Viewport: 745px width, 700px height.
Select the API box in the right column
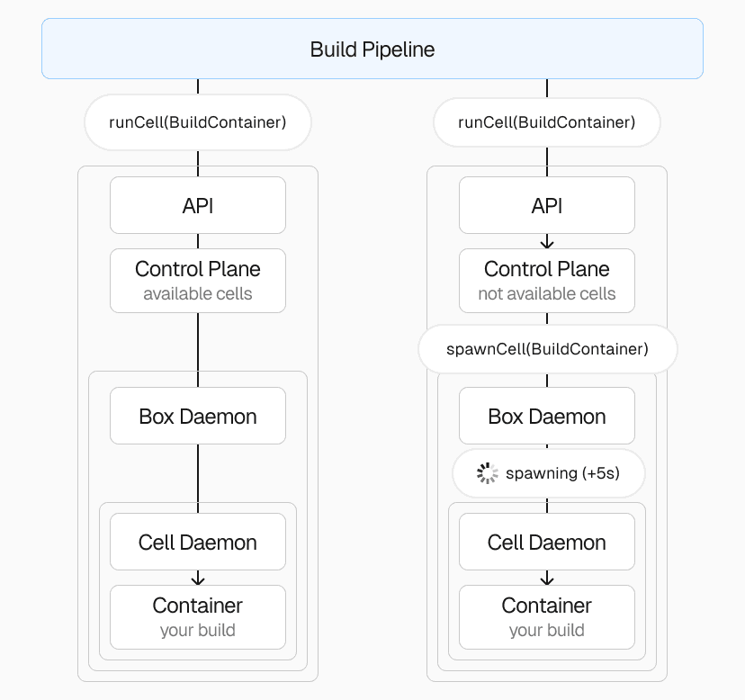547,205
